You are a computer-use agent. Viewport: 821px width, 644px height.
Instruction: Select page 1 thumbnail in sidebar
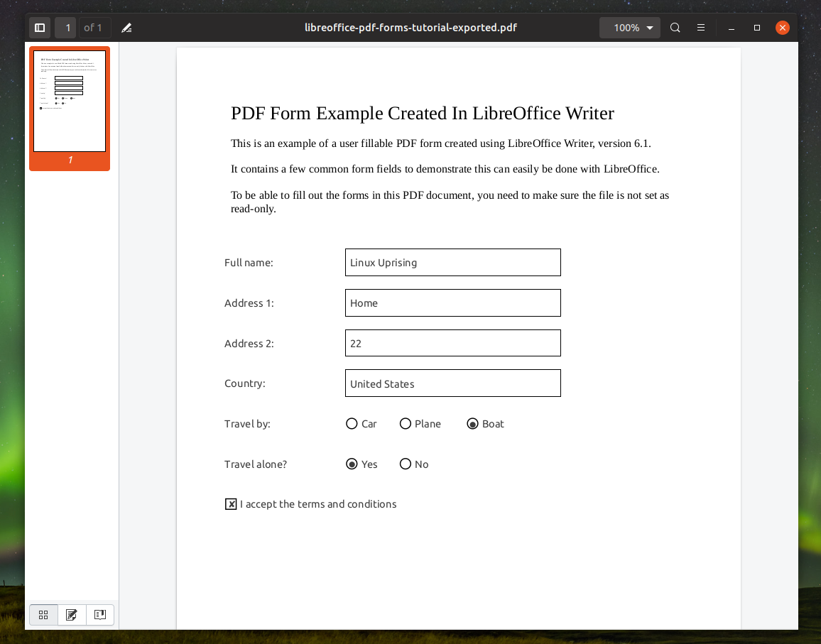pyautogui.click(x=69, y=100)
